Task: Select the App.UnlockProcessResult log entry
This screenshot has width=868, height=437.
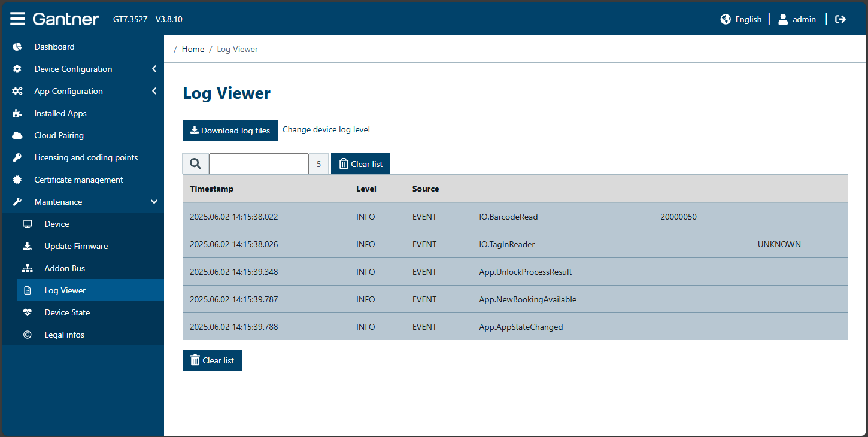Action: (515, 272)
